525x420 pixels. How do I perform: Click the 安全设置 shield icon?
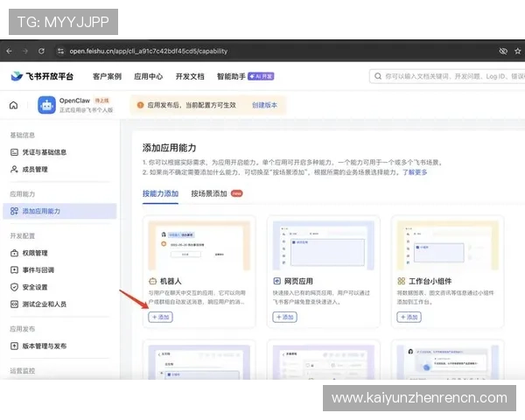point(14,287)
